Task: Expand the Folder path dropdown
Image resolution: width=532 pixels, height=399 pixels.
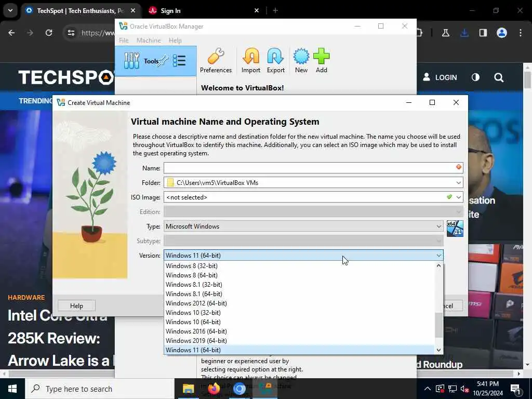Action: coord(458,182)
